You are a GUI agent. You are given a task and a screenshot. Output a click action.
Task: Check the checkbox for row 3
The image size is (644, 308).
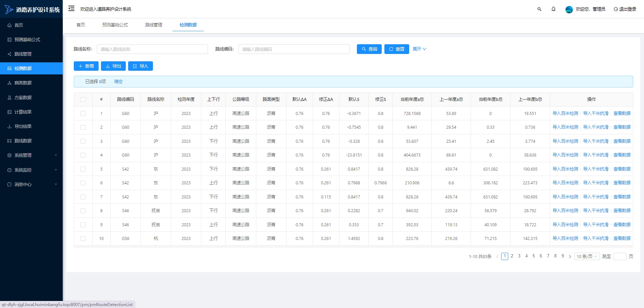coord(83,141)
